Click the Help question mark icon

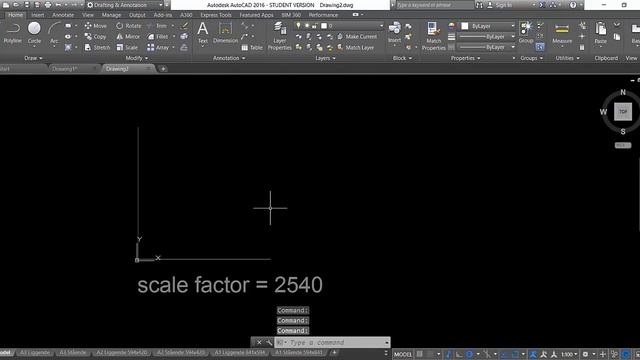[573, 5]
